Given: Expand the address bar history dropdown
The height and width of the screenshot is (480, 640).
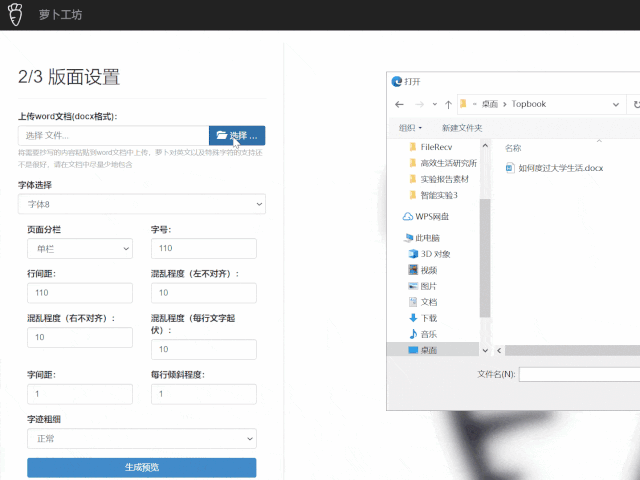Looking at the screenshot, I should (x=616, y=104).
